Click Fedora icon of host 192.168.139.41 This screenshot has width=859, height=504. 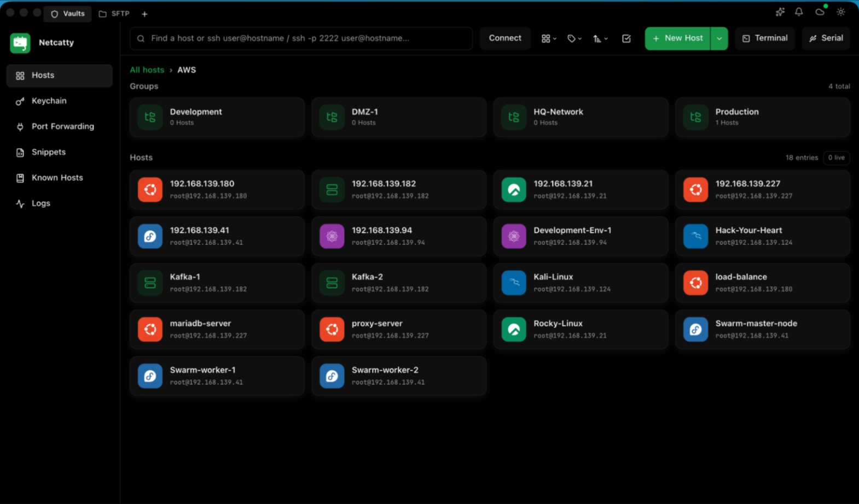150,236
